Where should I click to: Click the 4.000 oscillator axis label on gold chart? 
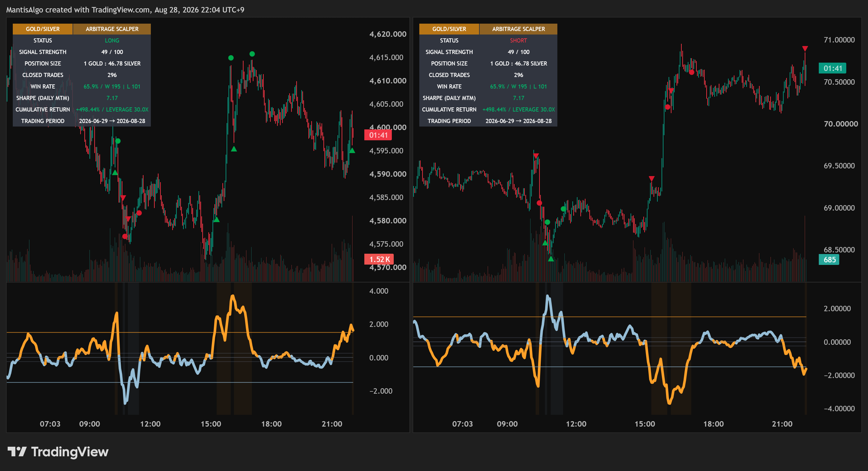tap(379, 291)
